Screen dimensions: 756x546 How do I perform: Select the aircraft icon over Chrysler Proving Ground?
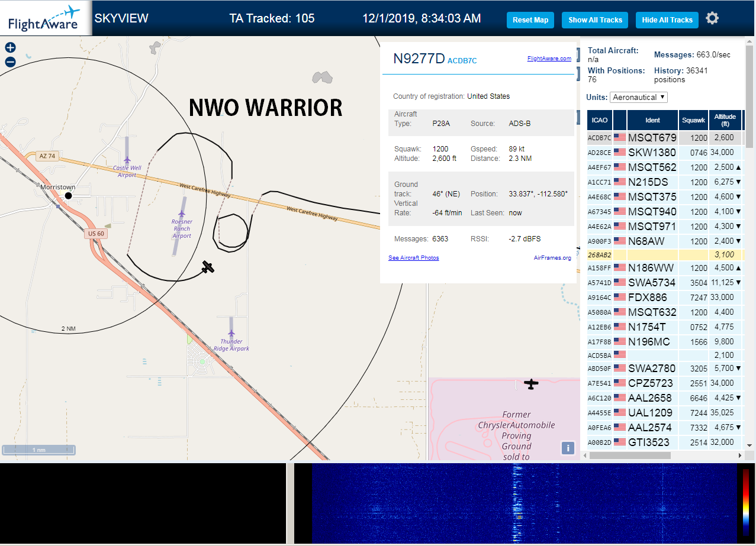click(531, 384)
